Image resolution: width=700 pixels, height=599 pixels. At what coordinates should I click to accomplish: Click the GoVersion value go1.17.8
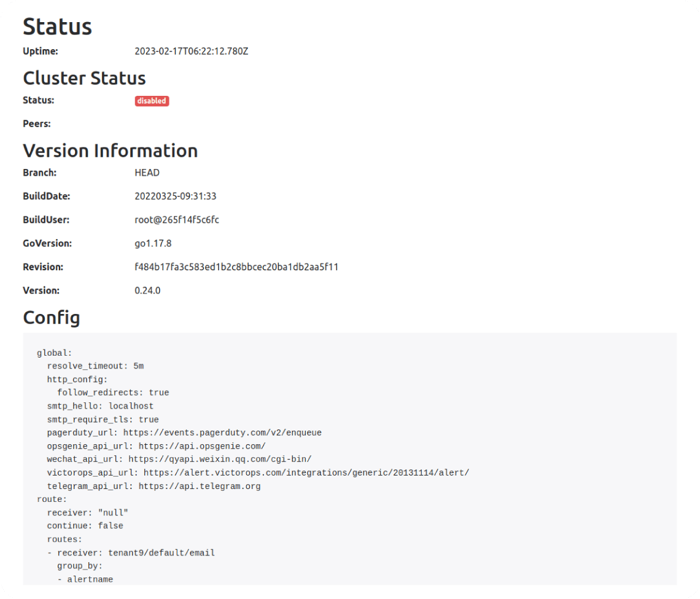(x=153, y=243)
